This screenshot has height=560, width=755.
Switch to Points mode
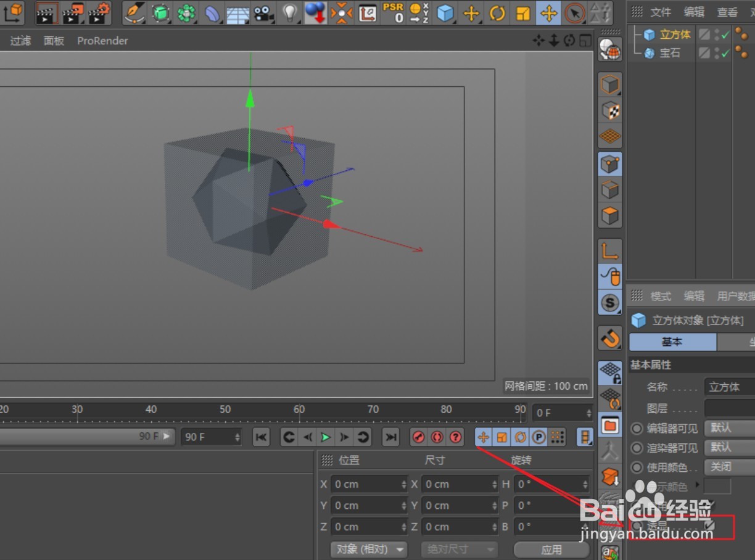pos(610,164)
